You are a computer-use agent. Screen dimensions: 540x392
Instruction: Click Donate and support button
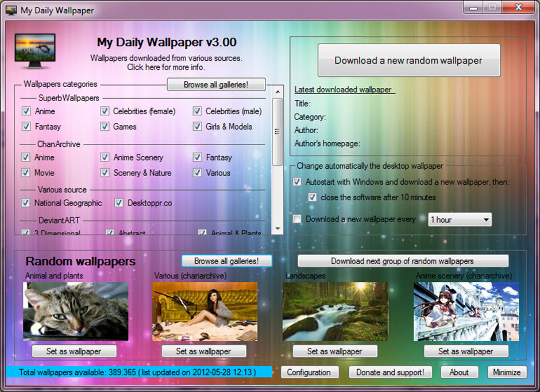point(390,372)
